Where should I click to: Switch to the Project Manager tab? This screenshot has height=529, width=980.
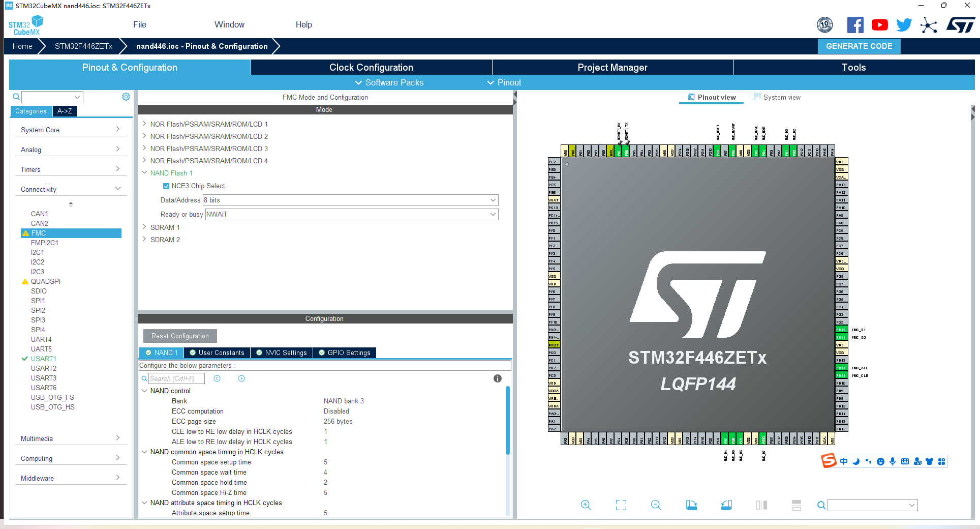point(612,67)
